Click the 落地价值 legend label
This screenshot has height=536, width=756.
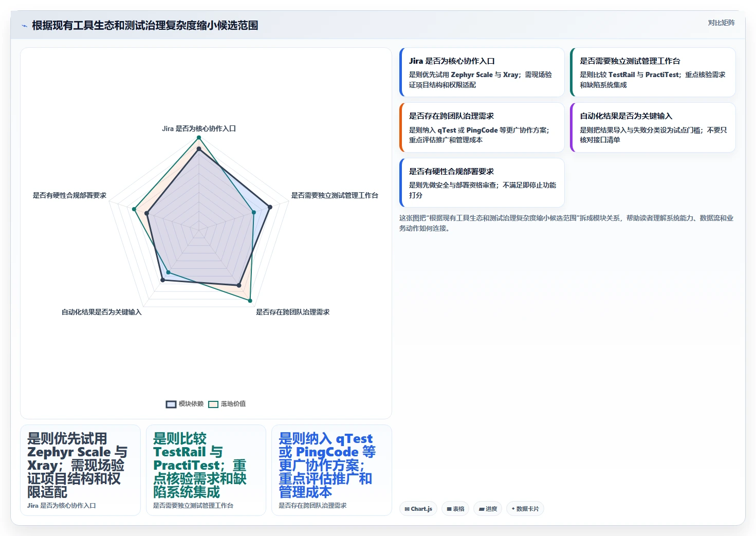coord(233,404)
